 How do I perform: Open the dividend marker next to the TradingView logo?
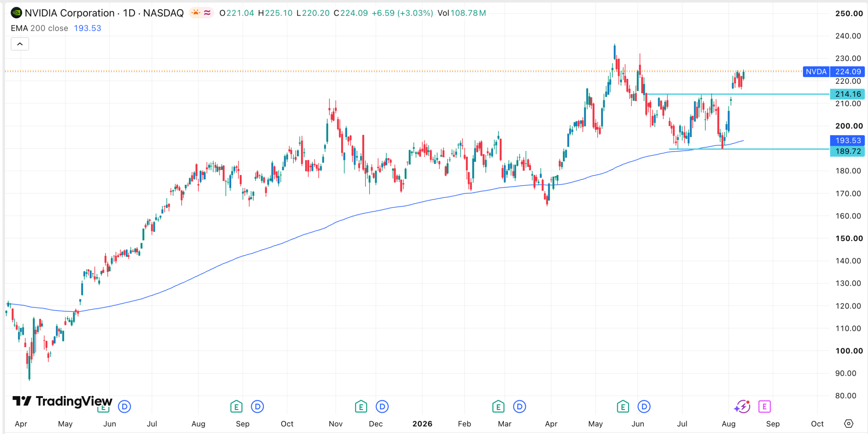[x=124, y=407]
